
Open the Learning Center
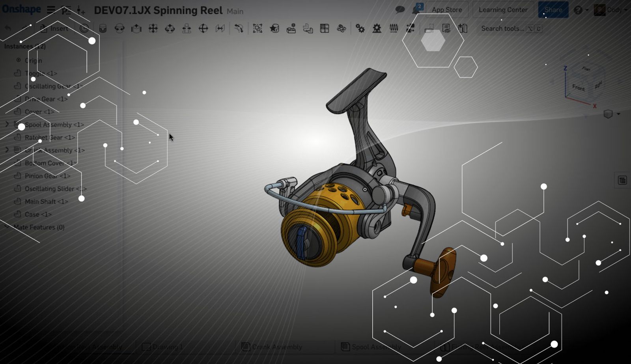coord(503,10)
